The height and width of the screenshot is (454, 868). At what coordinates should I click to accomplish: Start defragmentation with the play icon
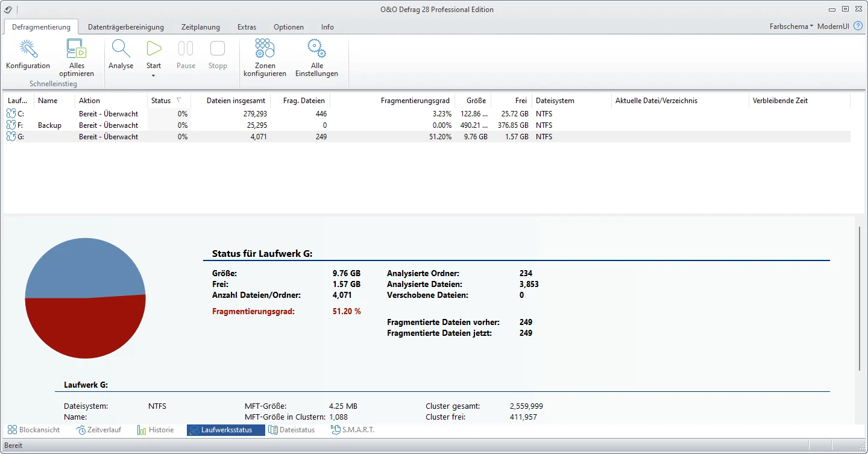154,48
